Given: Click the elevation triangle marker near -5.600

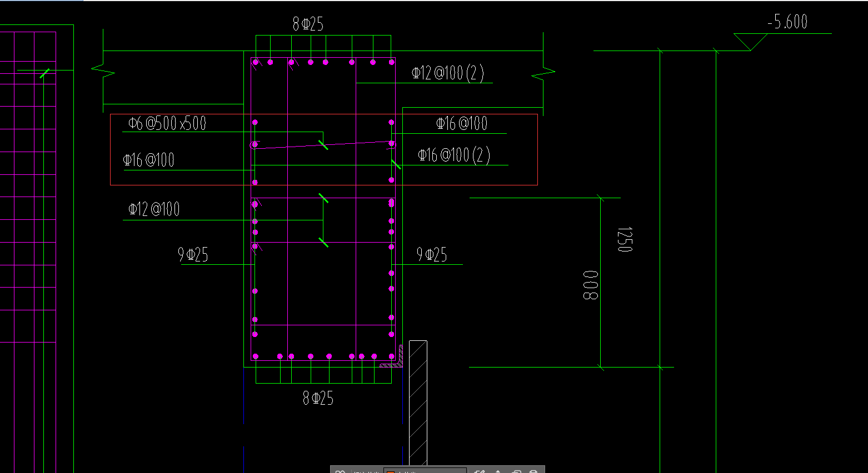Looking at the screenshot, I should 750,42.
